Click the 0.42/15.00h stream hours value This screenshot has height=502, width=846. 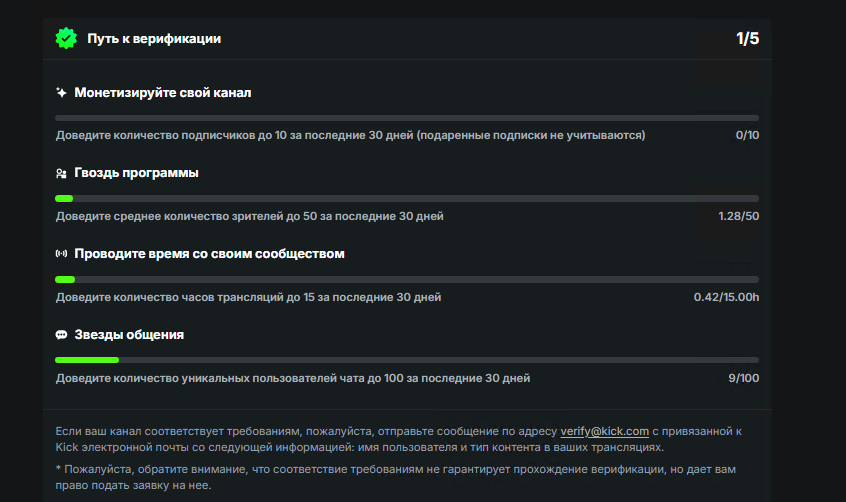[726, 297]
